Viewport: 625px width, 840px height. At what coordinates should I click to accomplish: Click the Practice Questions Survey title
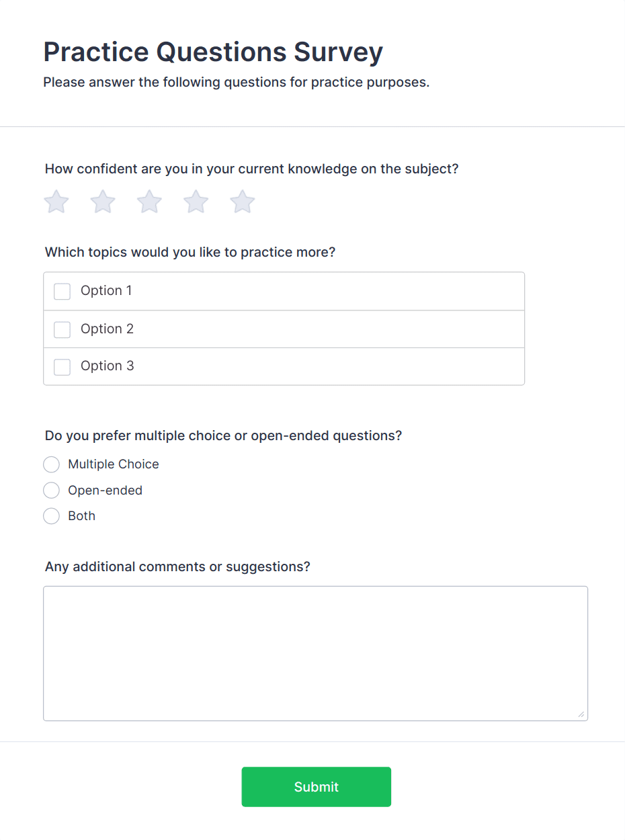coord(213,52)
